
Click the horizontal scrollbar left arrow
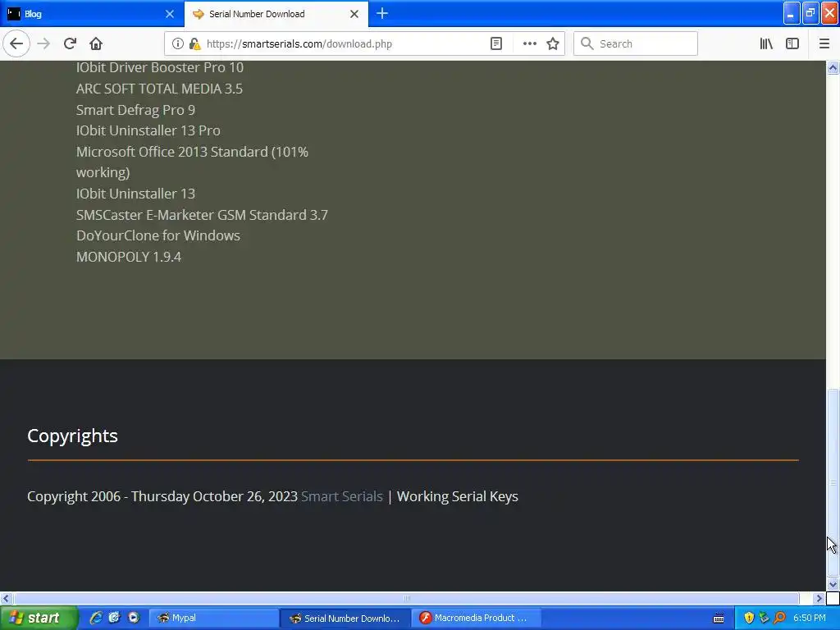pos(6,598)
